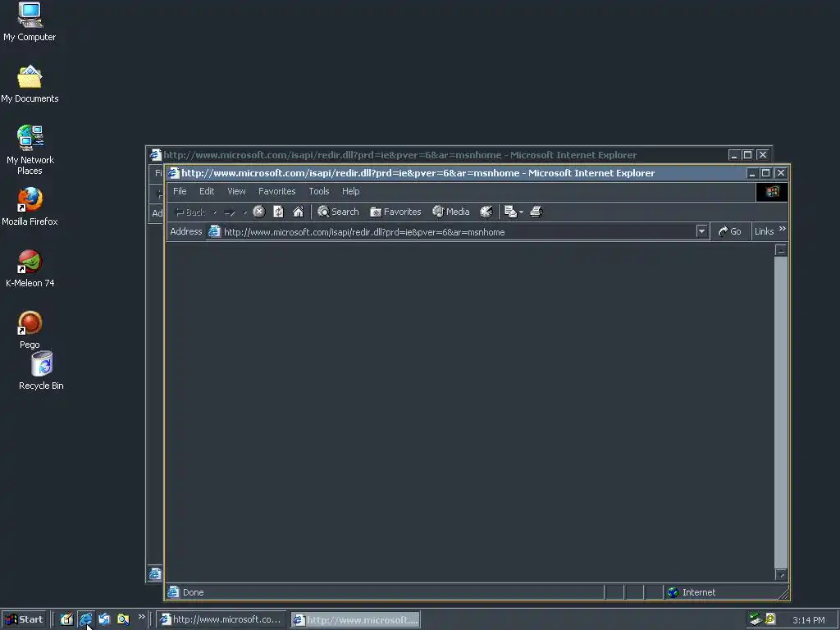Select the Pego desktop shortcut
The width and height of the screenshot is (840, 630).
pos(30,330)
